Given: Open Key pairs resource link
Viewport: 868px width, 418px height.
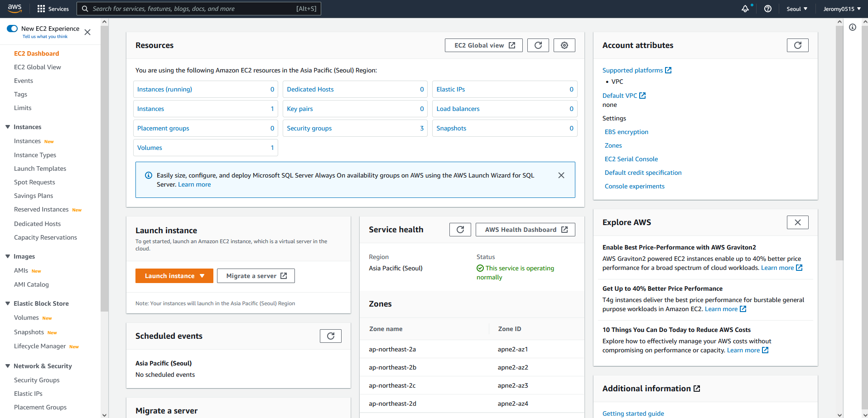Looking at the screenshot, I should [x=300, y=109].
